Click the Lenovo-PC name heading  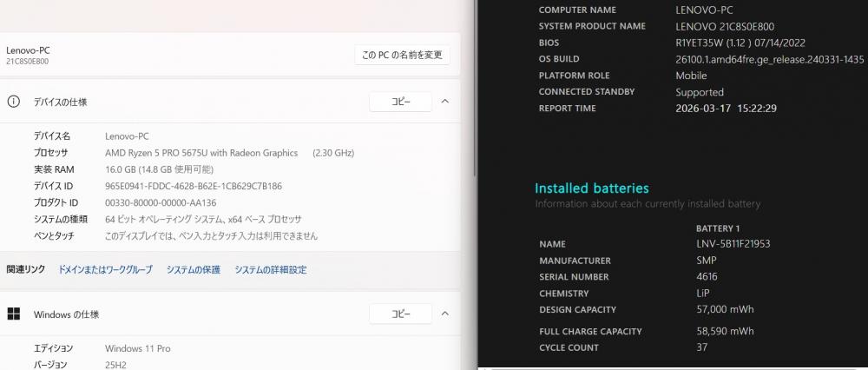(28, 50)
